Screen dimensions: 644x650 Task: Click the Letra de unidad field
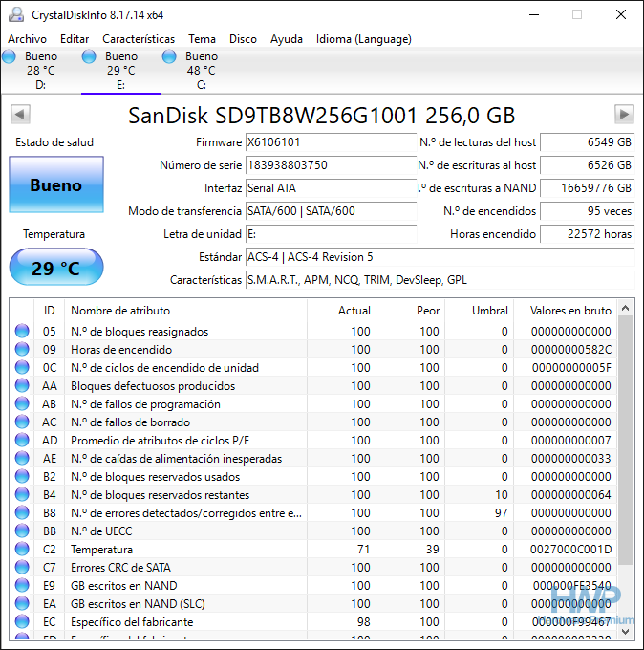pos(332,234)
